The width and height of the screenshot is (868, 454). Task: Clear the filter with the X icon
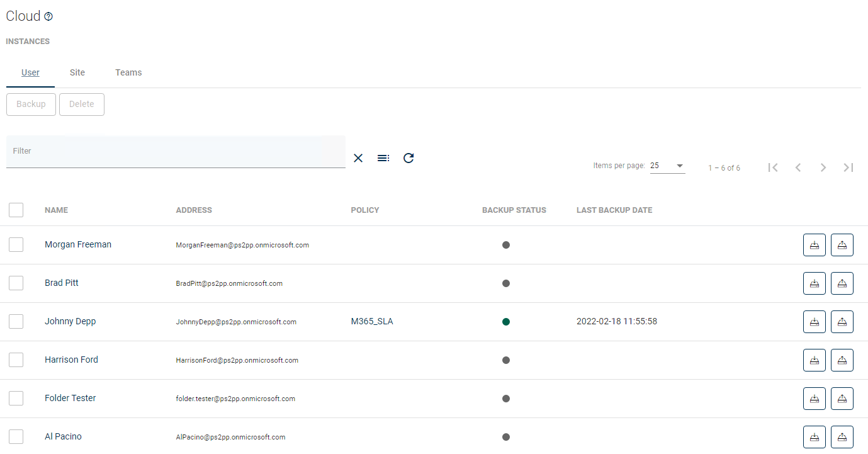(x=358, y=158)
